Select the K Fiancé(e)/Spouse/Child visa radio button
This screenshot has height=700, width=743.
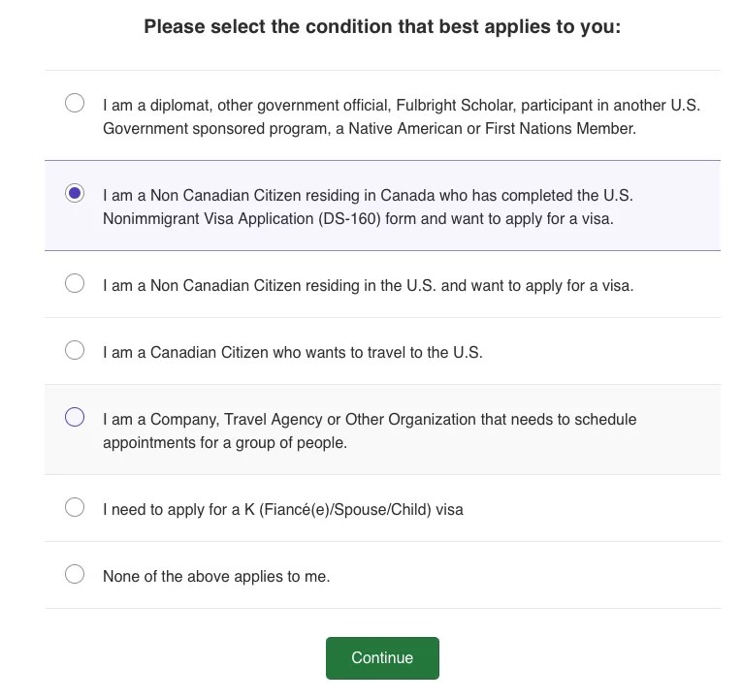pyautogui.click(x=75, y=507)
